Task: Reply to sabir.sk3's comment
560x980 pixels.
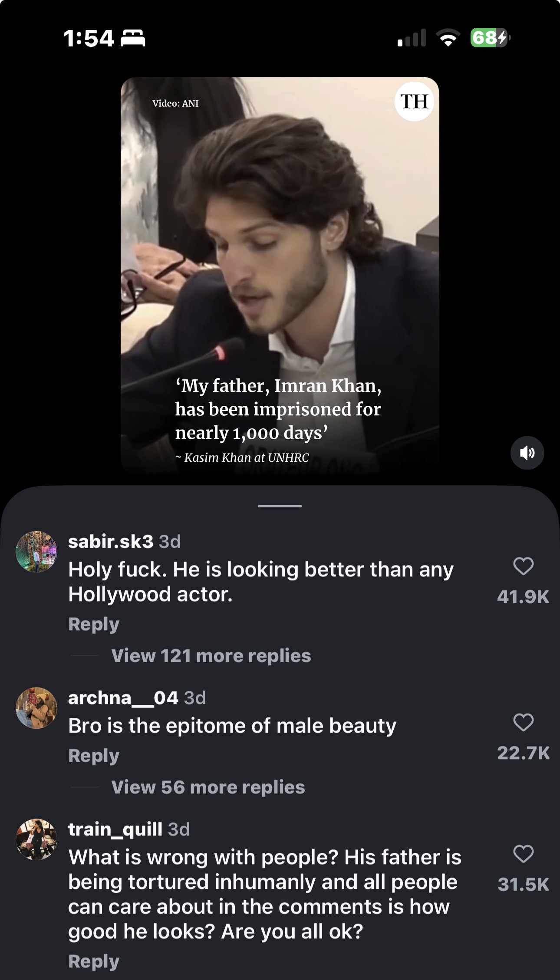Action: pos(94,624)
